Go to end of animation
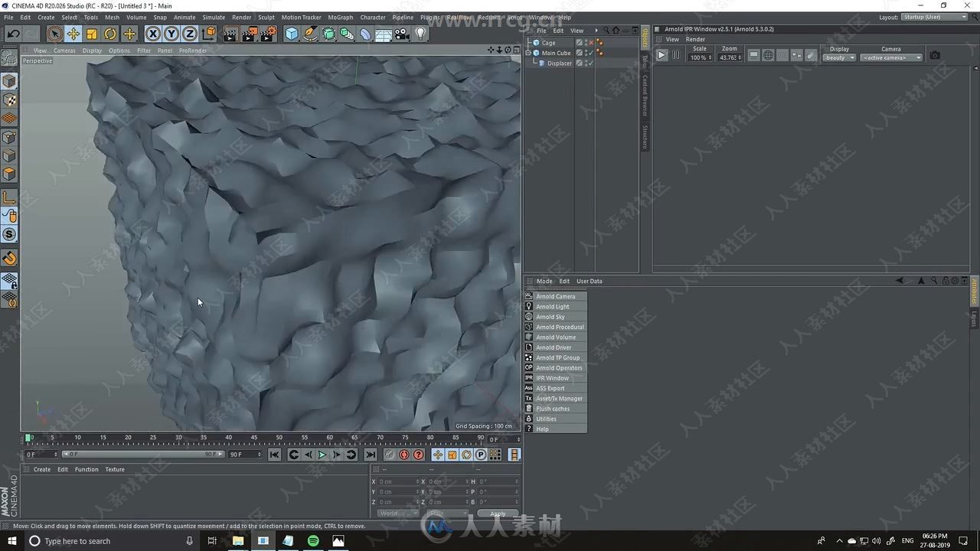 click(371, 455)
